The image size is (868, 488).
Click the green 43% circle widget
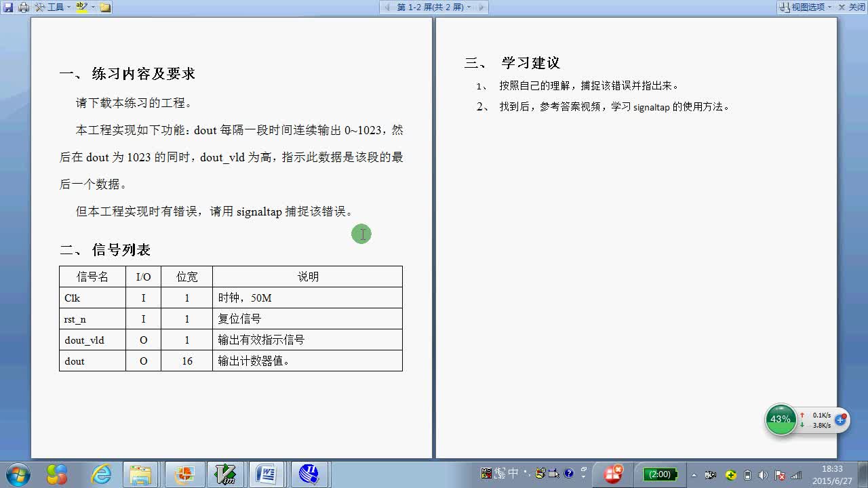point(781,420)
